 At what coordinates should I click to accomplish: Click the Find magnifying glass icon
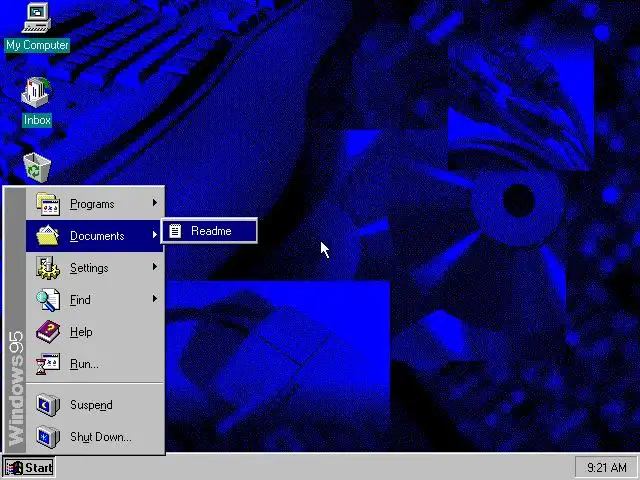click(48, 300)
